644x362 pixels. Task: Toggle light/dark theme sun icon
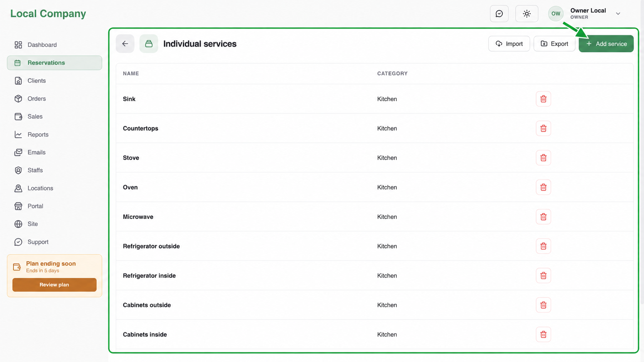tap(527, 14)
